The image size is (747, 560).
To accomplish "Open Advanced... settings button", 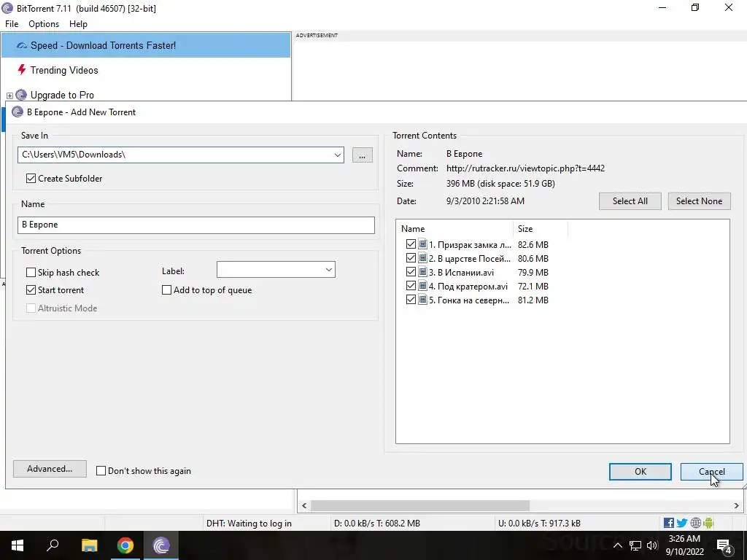I will click(50, 469).
